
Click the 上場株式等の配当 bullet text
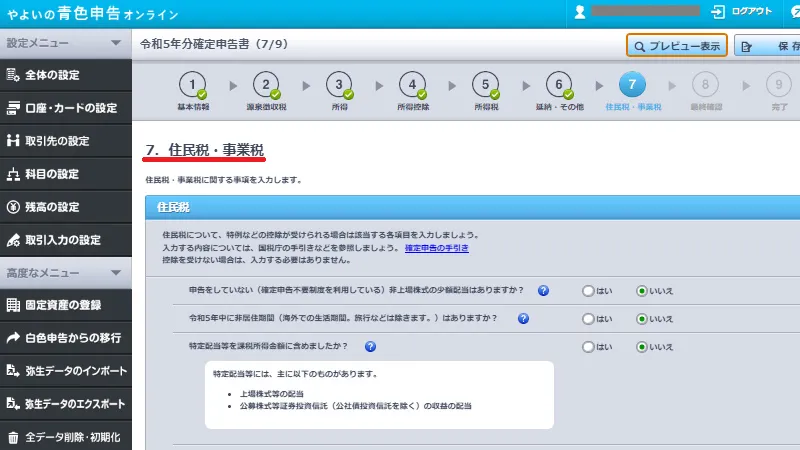pos(272,394)
